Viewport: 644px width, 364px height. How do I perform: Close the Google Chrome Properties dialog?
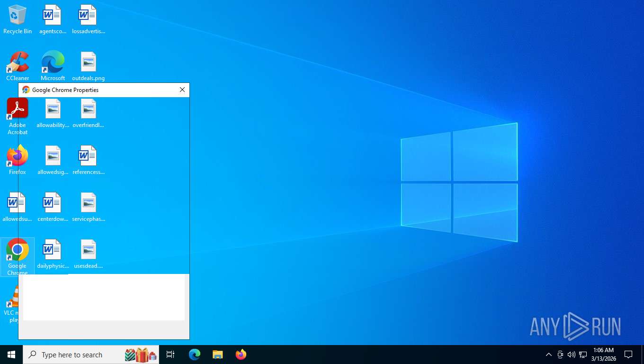click(x=182, y=90)
